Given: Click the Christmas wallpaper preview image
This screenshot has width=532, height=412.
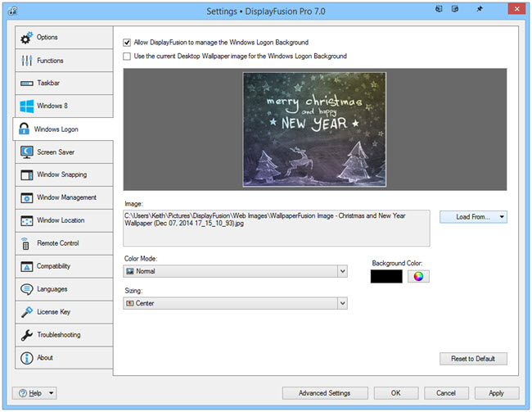Looking at the screenshot, I should point(314,129).
